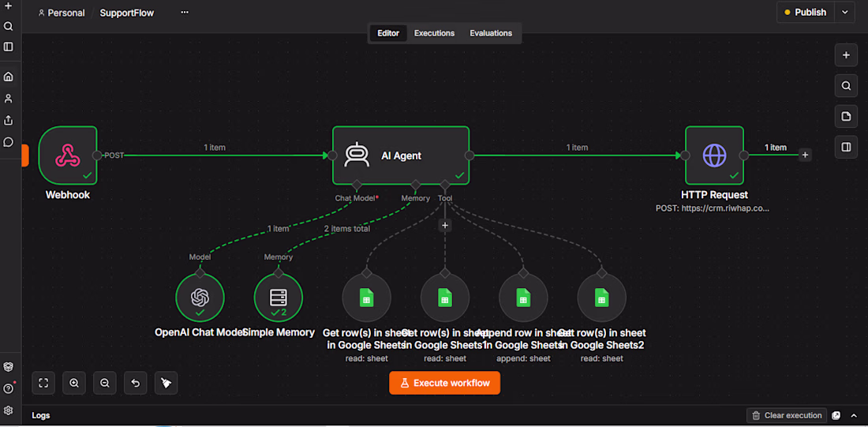The image size is (868, 427).
Task: Click the '2 items total' connection label
Action: (347, 228)
